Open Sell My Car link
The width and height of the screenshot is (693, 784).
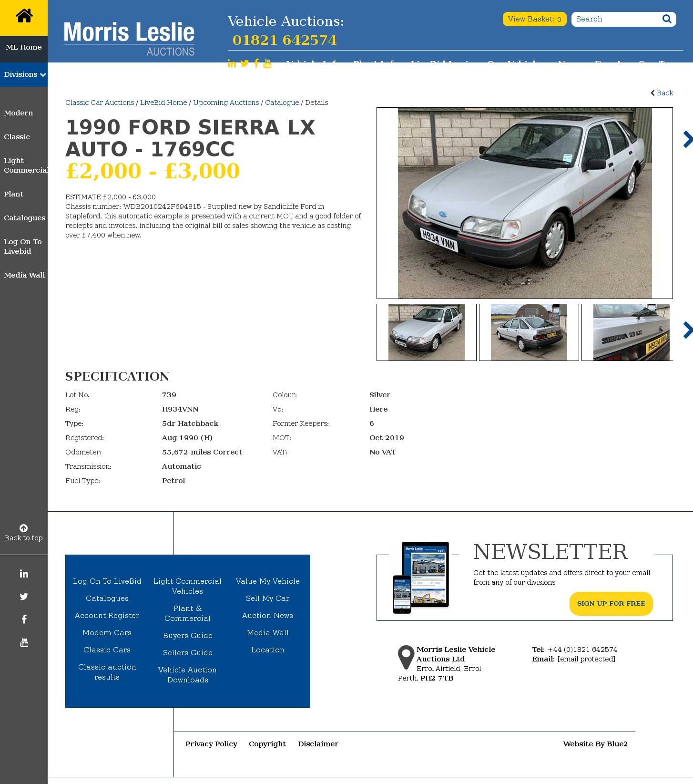click(268, 598)
